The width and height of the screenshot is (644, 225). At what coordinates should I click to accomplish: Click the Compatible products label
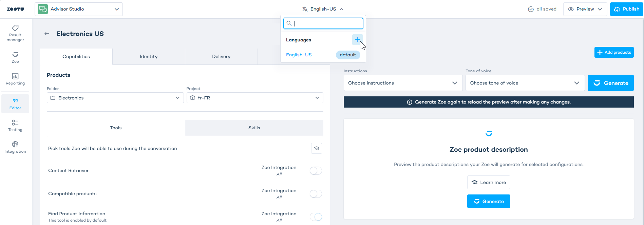point(72,193)
